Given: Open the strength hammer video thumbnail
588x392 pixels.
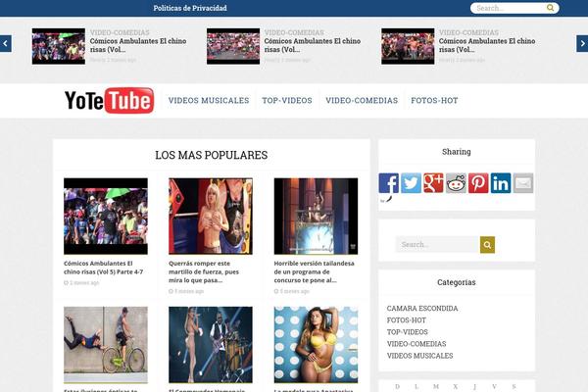Looking at the screenshot, I should (211, 217).
